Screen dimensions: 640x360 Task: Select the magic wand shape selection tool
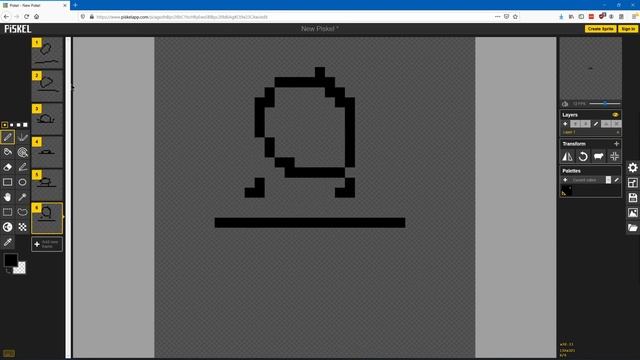[x=22, y=197]
